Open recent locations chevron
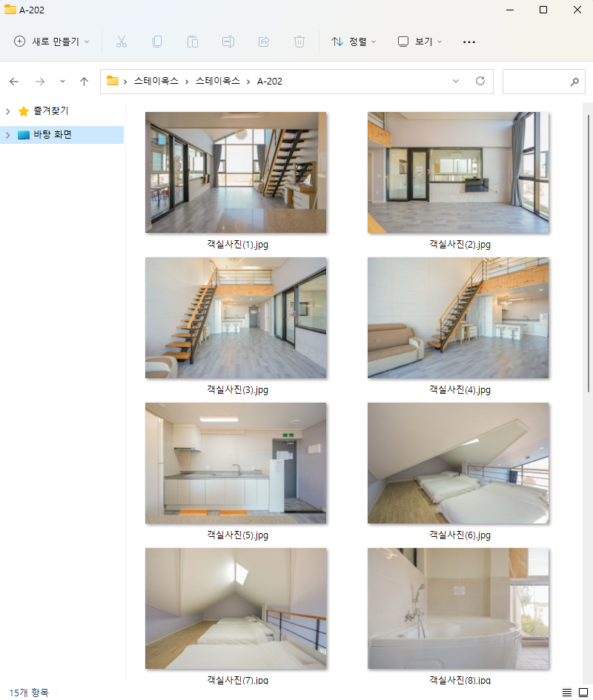The height and width of the screenshot is (700, 593). 62,82
